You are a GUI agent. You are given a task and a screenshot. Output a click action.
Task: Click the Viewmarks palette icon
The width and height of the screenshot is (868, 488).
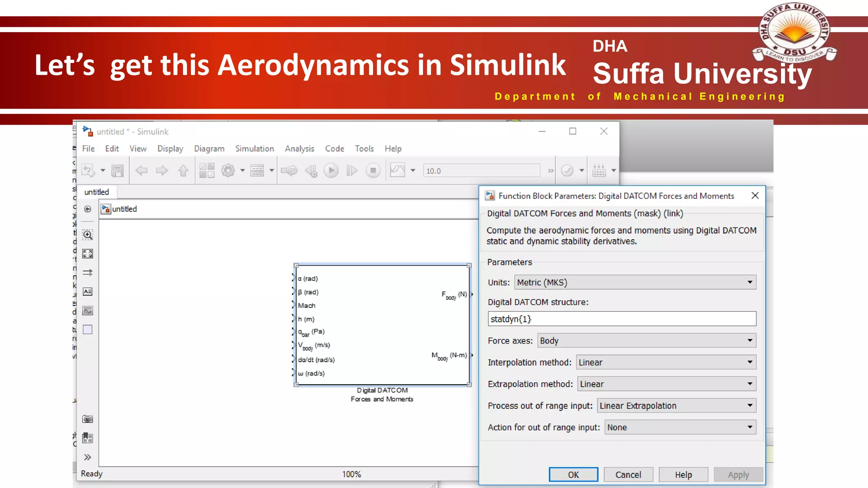(x=88, y=438)
